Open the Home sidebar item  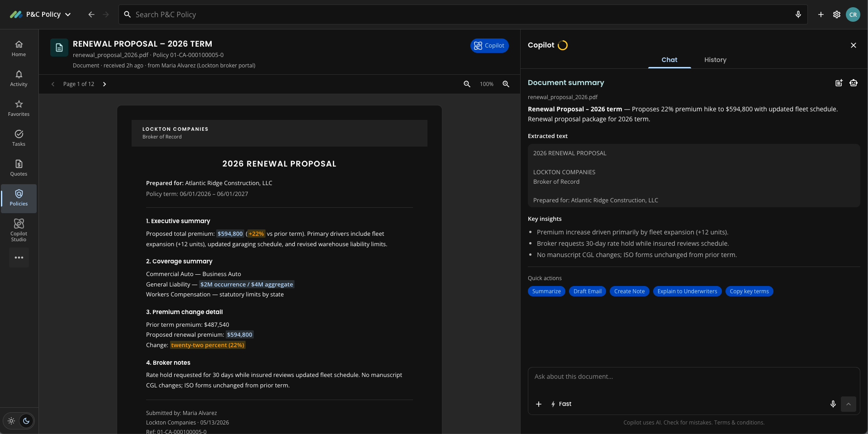tap(19, 48)
